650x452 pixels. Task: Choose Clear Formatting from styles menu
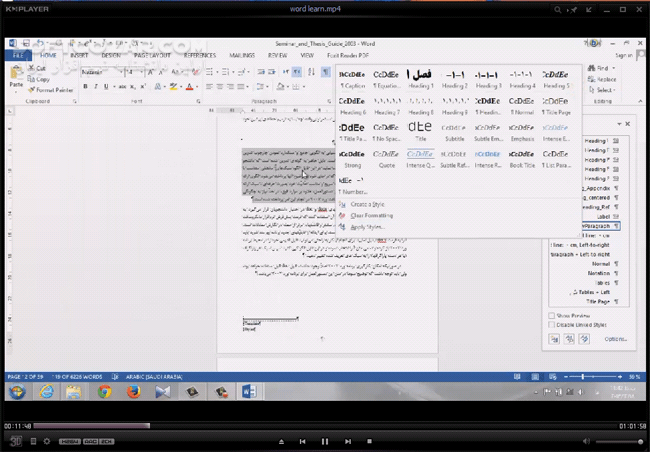point(371,215)
